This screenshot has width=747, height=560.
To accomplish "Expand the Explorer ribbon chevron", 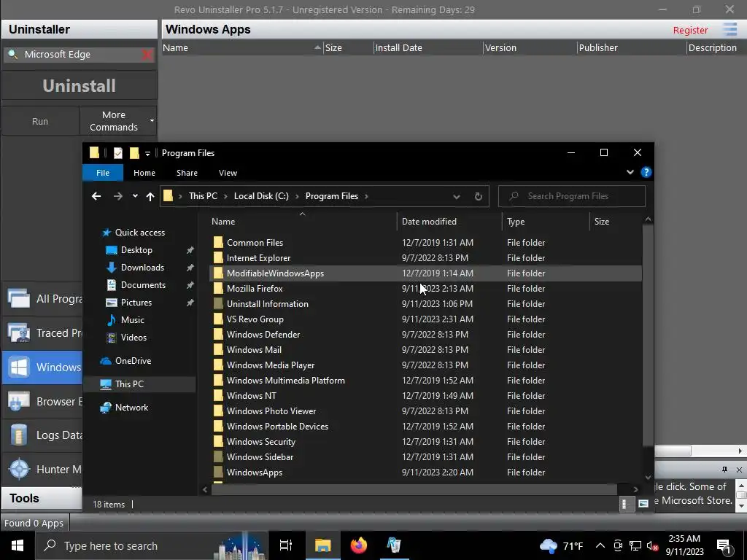I will (630, 172).
